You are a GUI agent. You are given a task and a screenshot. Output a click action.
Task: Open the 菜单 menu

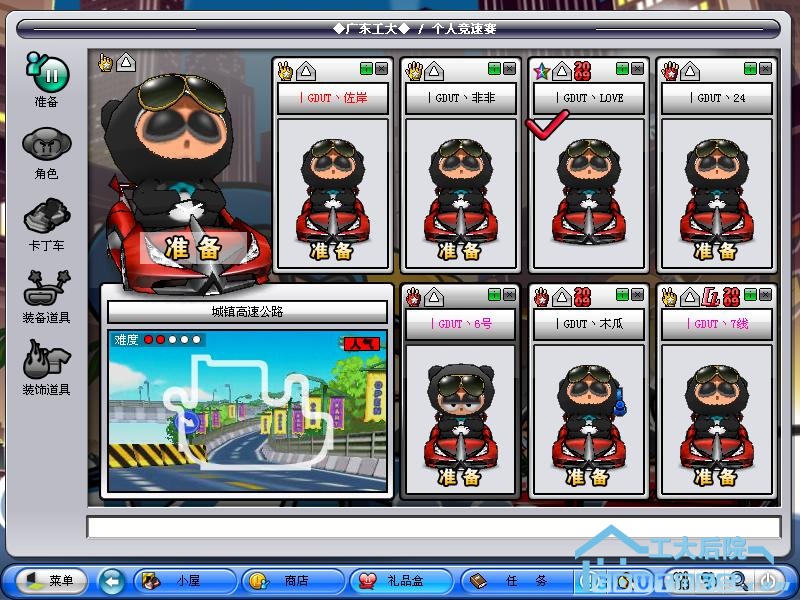48,580
